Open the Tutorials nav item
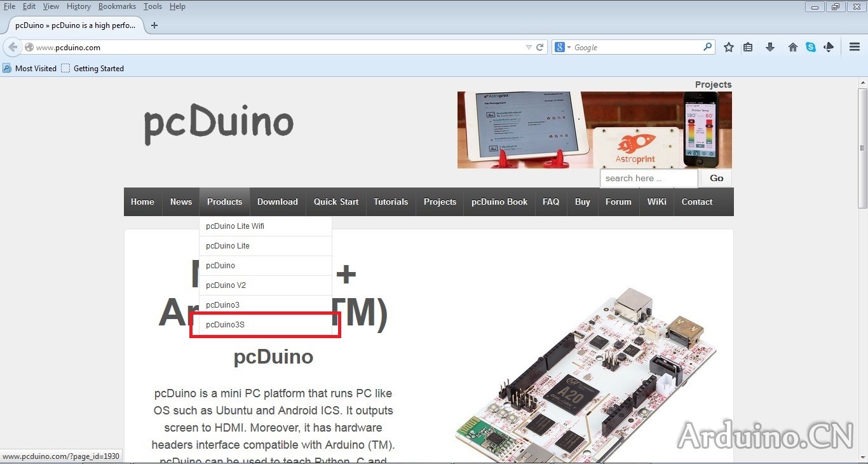Image resolution: width=868 pixels, height=464 pixels. pos(391,201)
